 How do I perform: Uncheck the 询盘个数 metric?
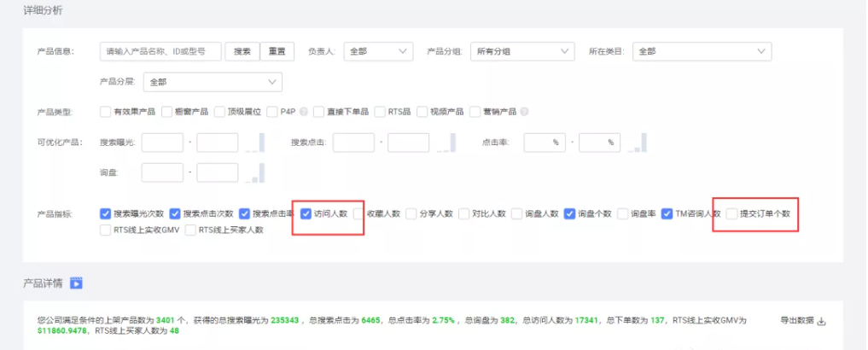(x=569, y=213)
